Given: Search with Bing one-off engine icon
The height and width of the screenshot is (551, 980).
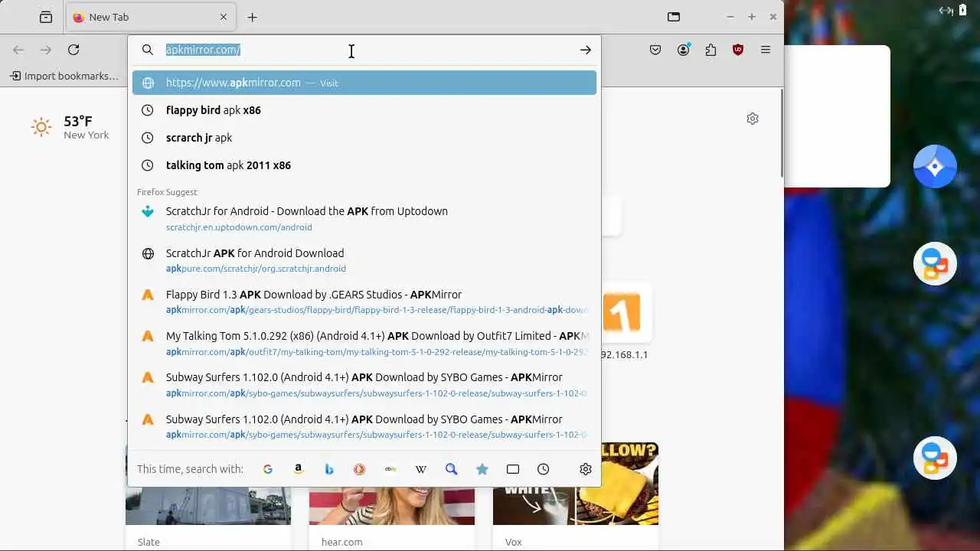Looking at the screenshot, I should [329, 469].
